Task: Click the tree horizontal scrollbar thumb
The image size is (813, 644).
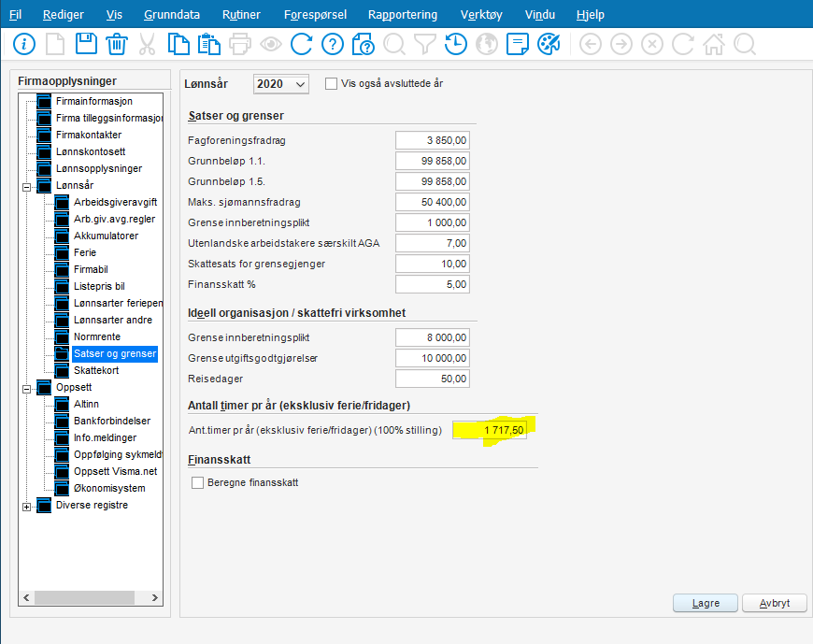Action: (x=84, y=597)
